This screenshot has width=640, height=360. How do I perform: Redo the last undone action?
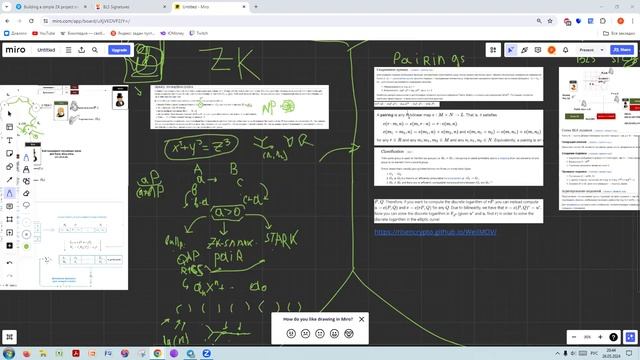pos(9,276)
